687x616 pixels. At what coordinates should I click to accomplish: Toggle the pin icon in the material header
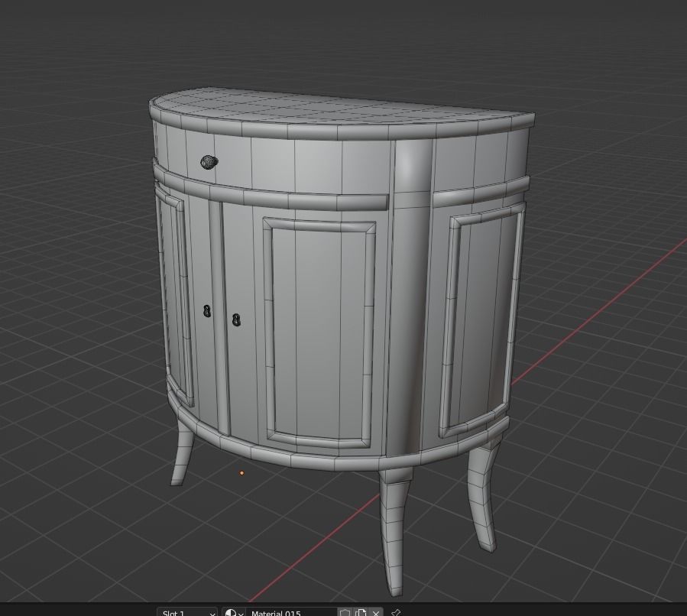[x=396, y=612]
